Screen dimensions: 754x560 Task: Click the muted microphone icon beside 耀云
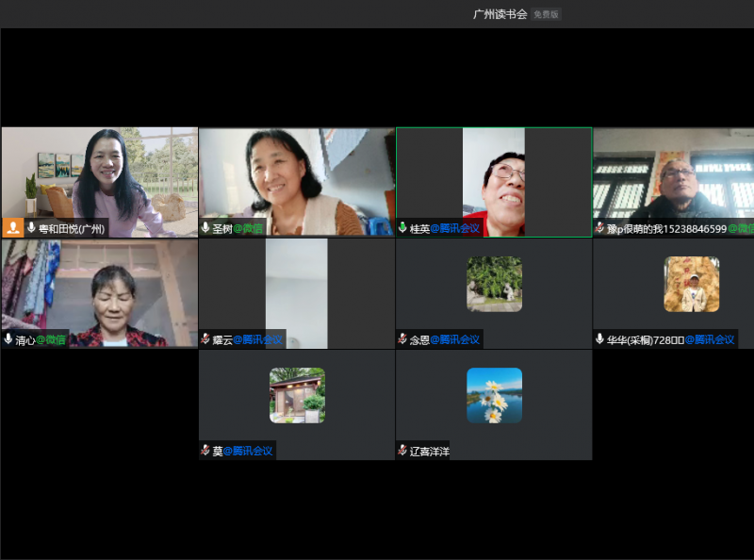[205, 339]
